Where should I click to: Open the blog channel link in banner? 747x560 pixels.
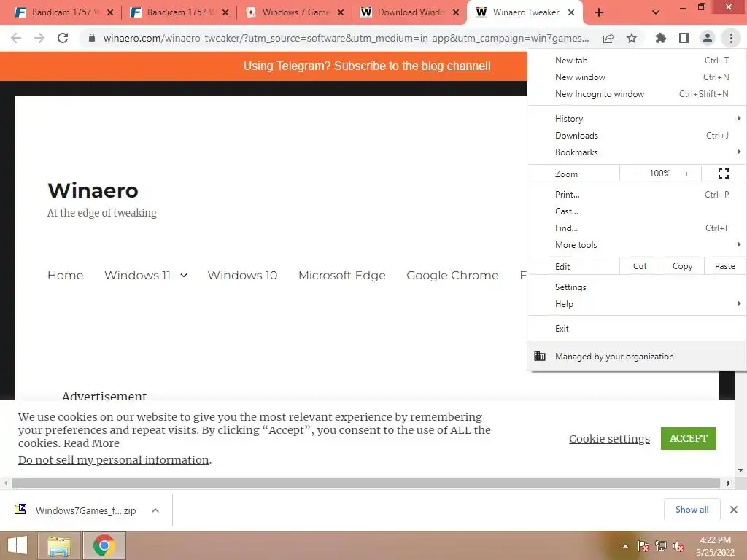coord(456,66)
